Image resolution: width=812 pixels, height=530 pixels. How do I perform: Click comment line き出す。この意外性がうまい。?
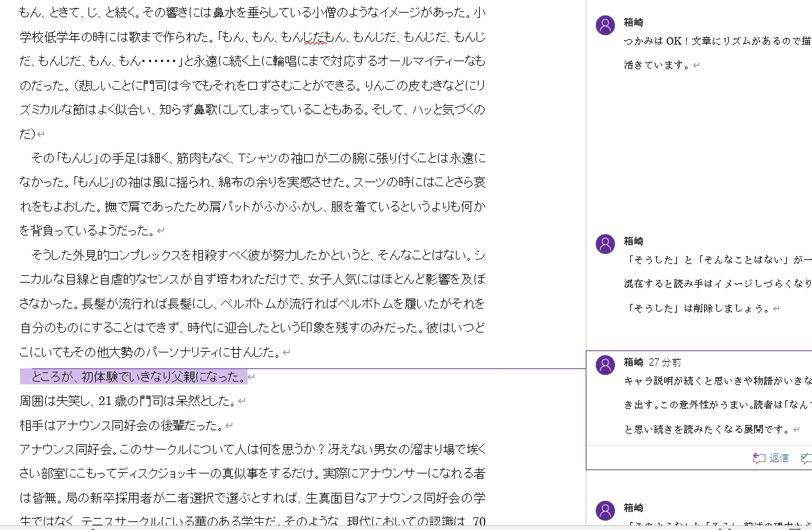coord(717,405)
